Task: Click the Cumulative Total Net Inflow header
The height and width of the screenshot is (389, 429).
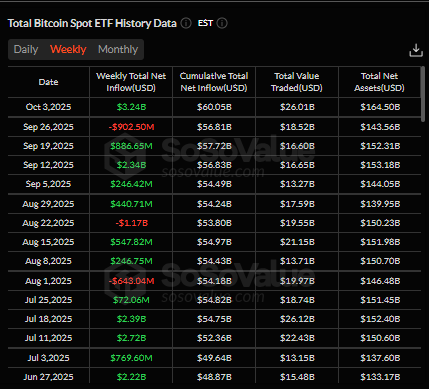Action: (214, 82)
